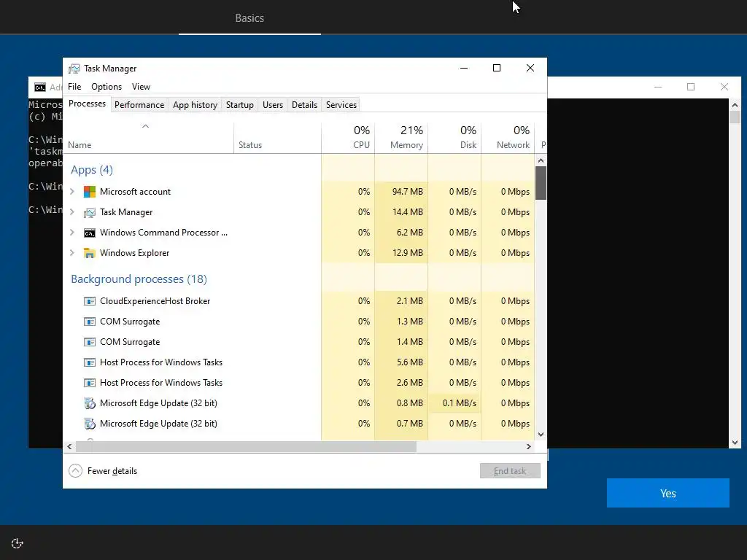Click the Microsoft account app icon
This screenshot has width=747, height=560.
[x=90, y=192]
